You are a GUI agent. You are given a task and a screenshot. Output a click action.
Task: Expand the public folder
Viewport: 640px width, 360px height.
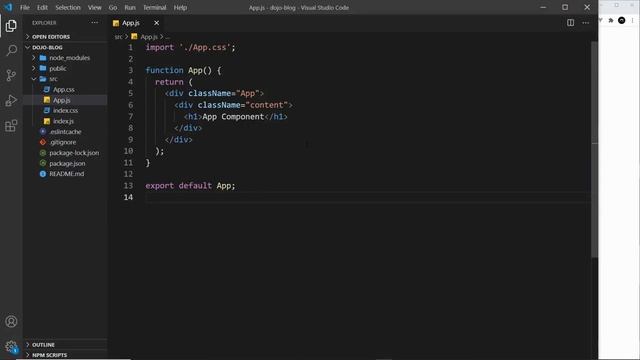click(x=65, y=69)
